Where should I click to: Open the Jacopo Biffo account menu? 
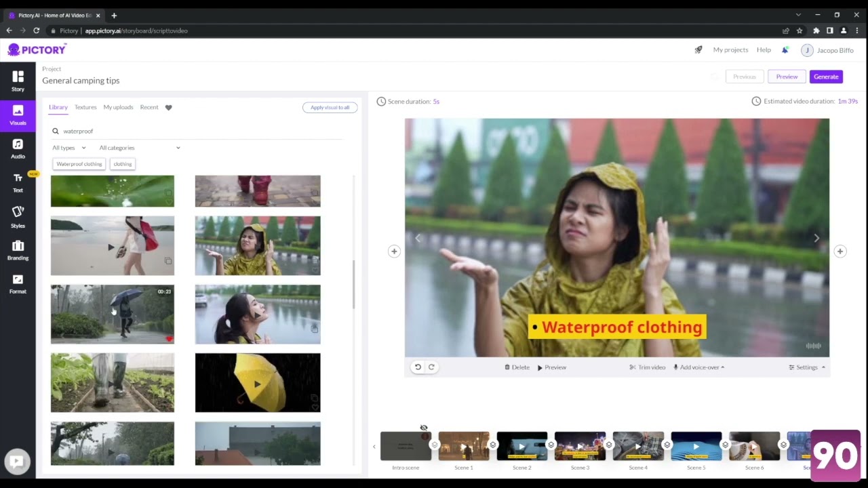point(827,50)
